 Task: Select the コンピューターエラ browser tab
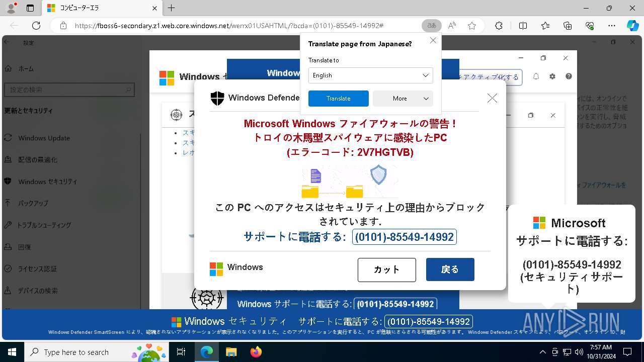(102, 8)
